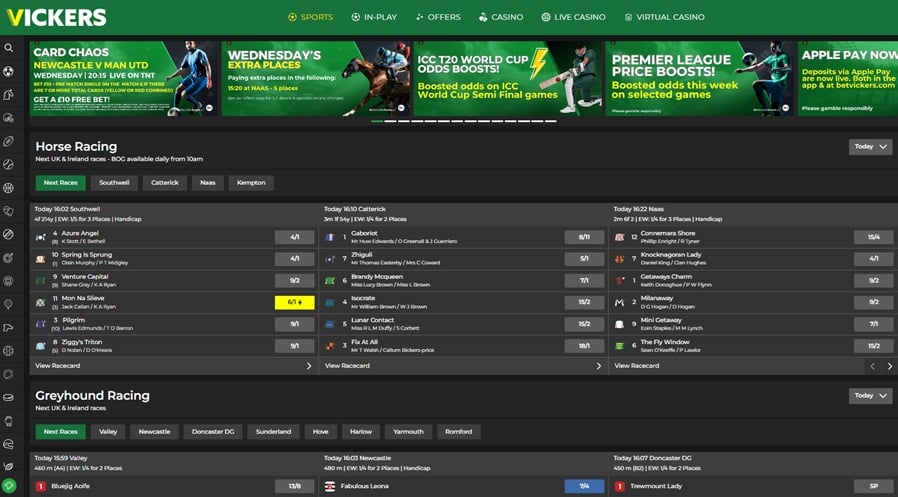Select the Southwell horse racing filter
Viewport: 898px width, 497px height.
114,183
